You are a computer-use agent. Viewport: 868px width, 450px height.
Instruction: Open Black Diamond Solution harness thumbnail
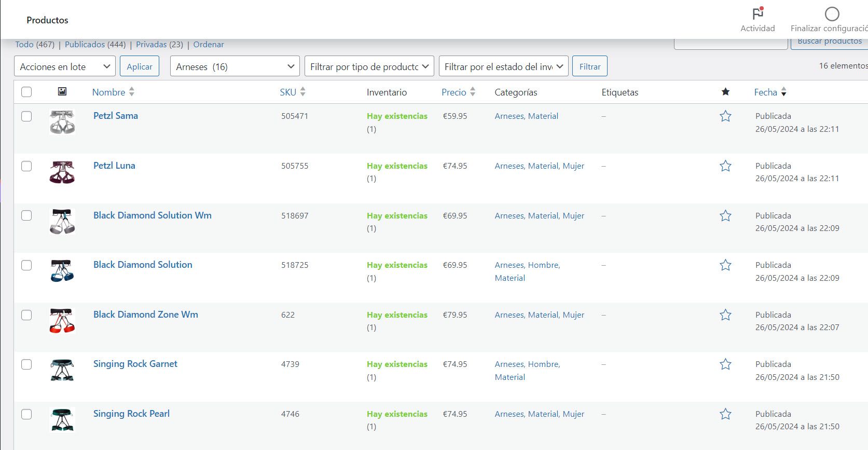pos(62,271)
